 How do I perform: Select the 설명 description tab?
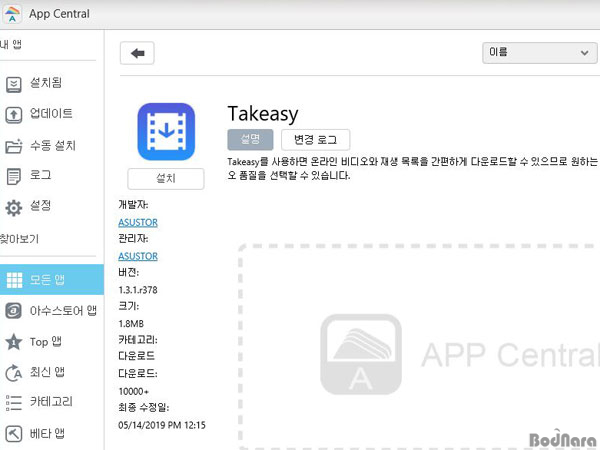point(250,140)
